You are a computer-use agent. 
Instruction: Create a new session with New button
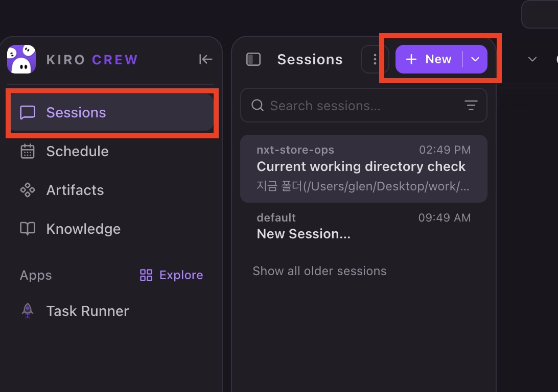tap(429, 59)
